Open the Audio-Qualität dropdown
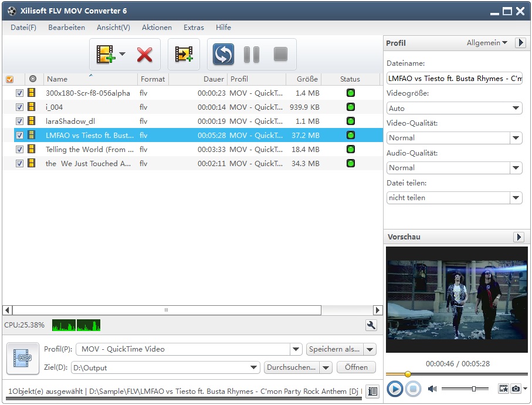This screenshot has height=405, width=532. click(454, 168)
